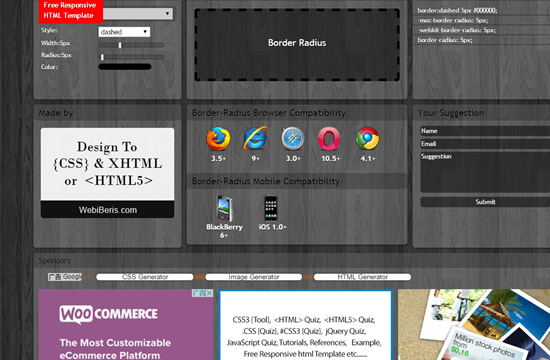This screenshot has height=360, width=550.
Task: Open the black Color swatch picker
Action: pos(125,67)
